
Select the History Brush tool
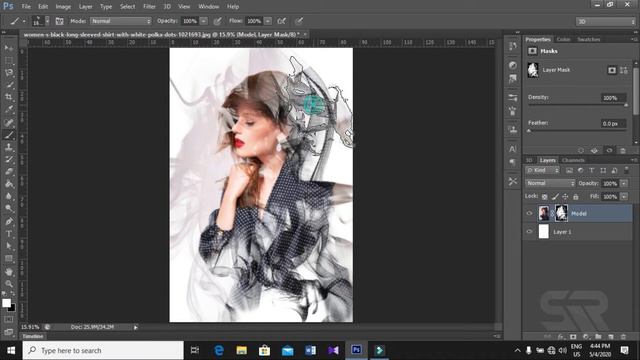point(9,159)
